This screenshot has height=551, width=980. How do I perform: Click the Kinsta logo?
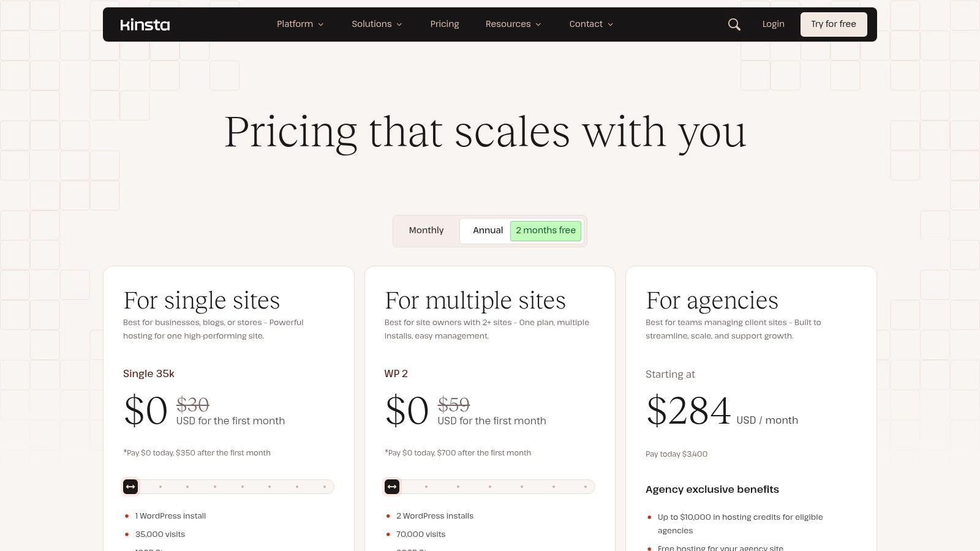[x=145, y=24]
